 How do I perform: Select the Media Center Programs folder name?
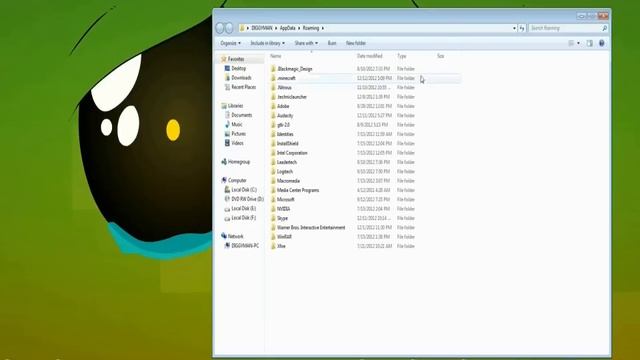(298, 190)
